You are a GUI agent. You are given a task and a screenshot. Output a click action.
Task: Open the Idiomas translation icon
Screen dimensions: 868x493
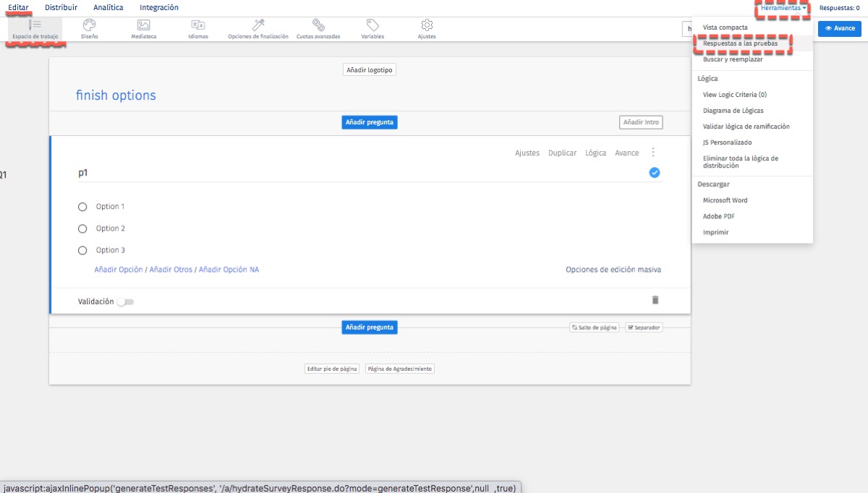pyautogui.click(x=197, y=25)
